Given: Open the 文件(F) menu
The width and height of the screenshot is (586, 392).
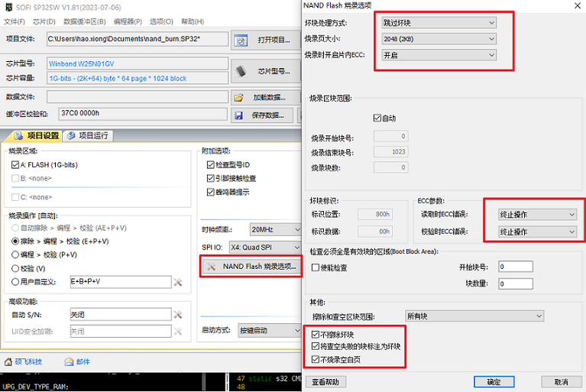Looking at the screenshot, I should 15,21.
